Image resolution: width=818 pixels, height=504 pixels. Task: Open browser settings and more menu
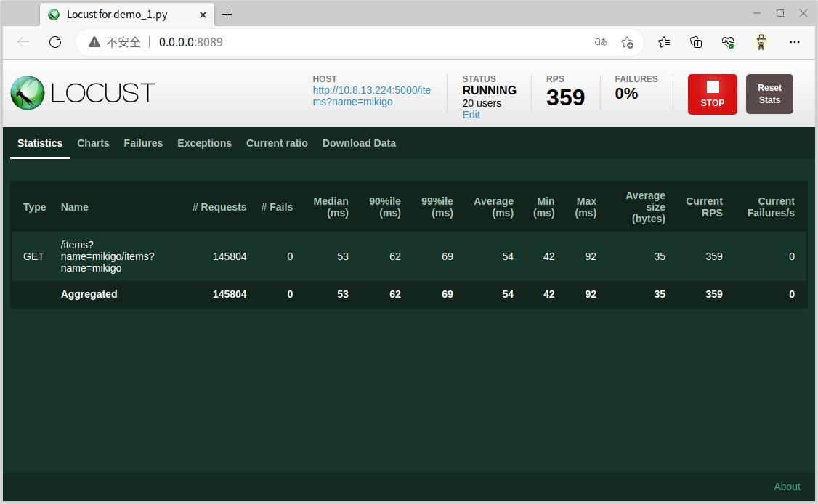794,42
